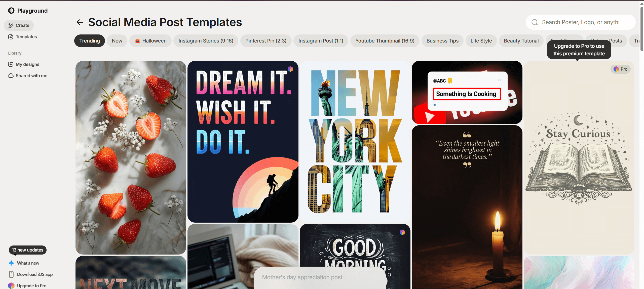Click the Search Poster, Logo search field
Viewport: 644px width, 289px height.
580,22
